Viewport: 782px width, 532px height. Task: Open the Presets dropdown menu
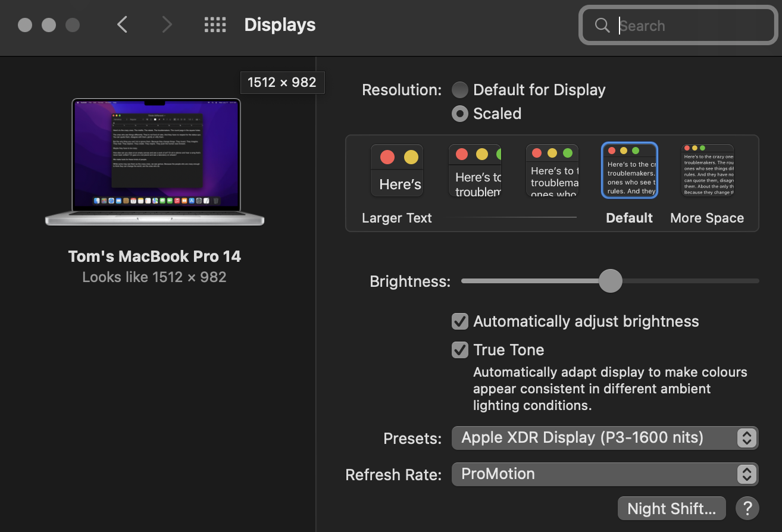tap(605, 438)
